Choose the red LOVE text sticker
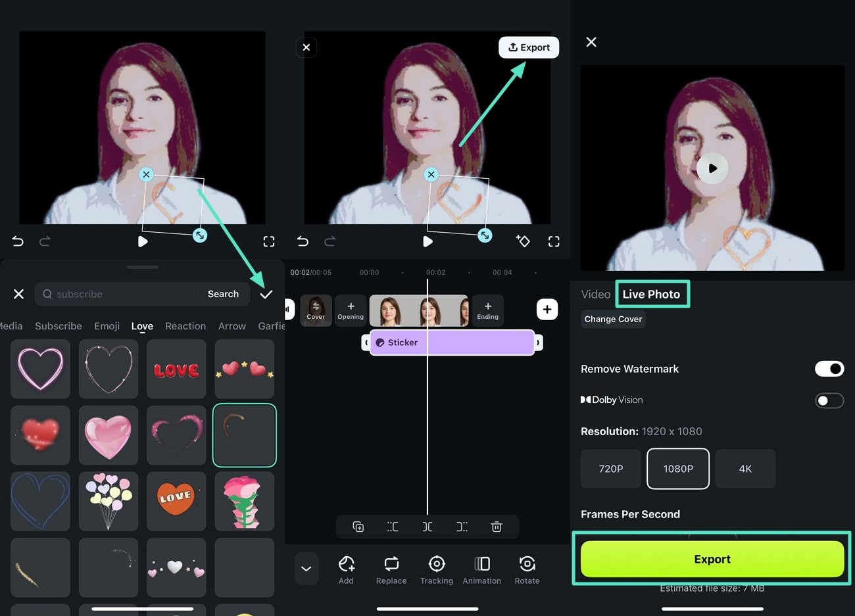This screenshot has width=855, height=616. point(176,369)
